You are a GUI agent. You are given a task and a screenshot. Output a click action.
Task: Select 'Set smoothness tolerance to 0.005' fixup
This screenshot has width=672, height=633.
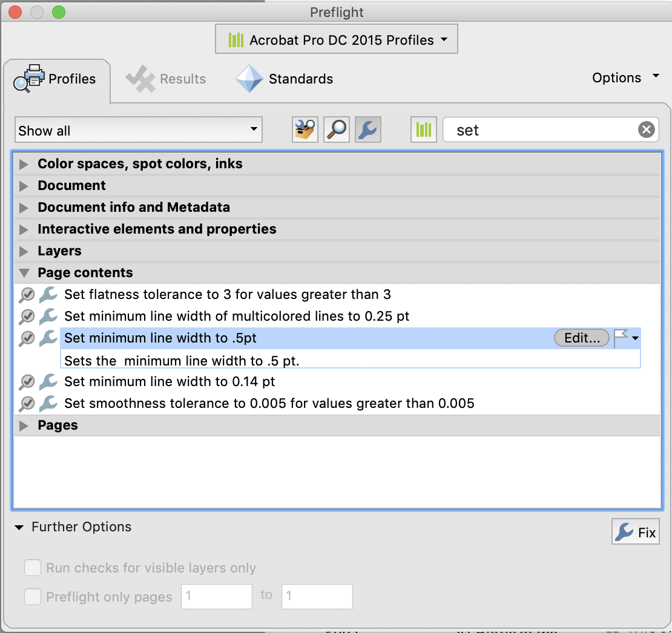269,404
